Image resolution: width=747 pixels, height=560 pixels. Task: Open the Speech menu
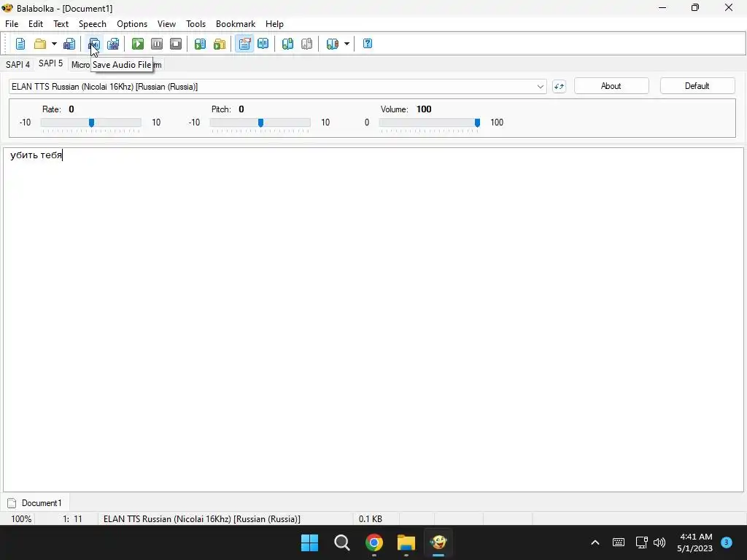pyautogui.click(x=93, y=24)
